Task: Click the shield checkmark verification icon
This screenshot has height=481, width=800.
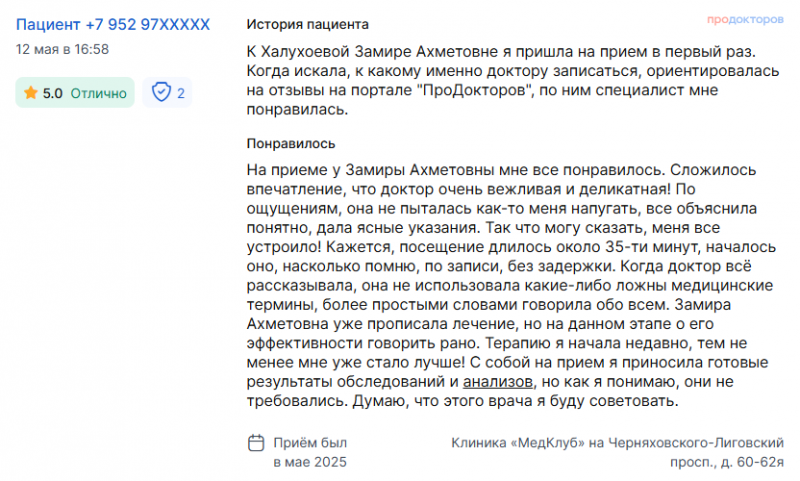Action: pyautogui.click(x=161, y=93)
